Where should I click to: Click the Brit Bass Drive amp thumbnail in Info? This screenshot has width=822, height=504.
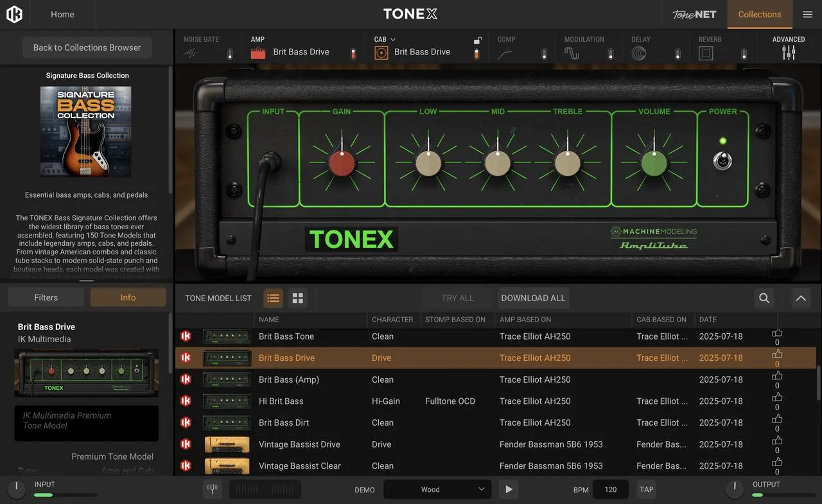point(87,373)
